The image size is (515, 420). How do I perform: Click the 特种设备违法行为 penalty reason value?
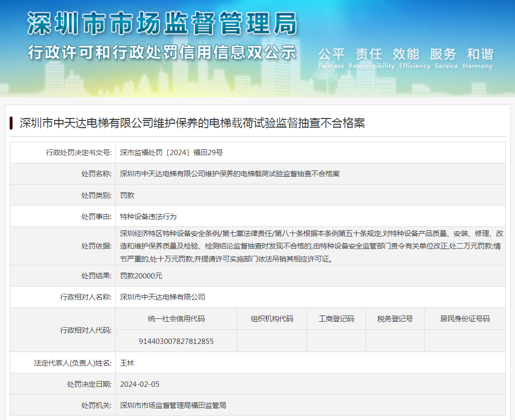(148, 216)
